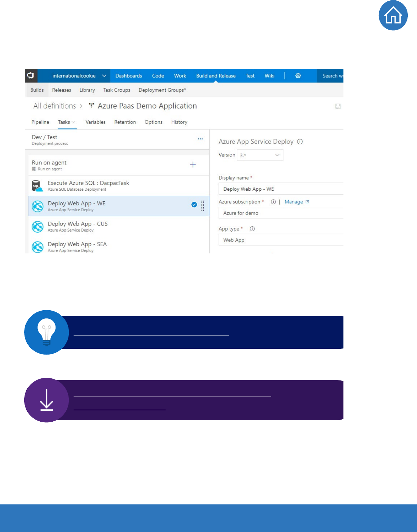Select Deploy Web App - WE row
The height and width of the screenshot is (532, 417).
click(119, 206)
